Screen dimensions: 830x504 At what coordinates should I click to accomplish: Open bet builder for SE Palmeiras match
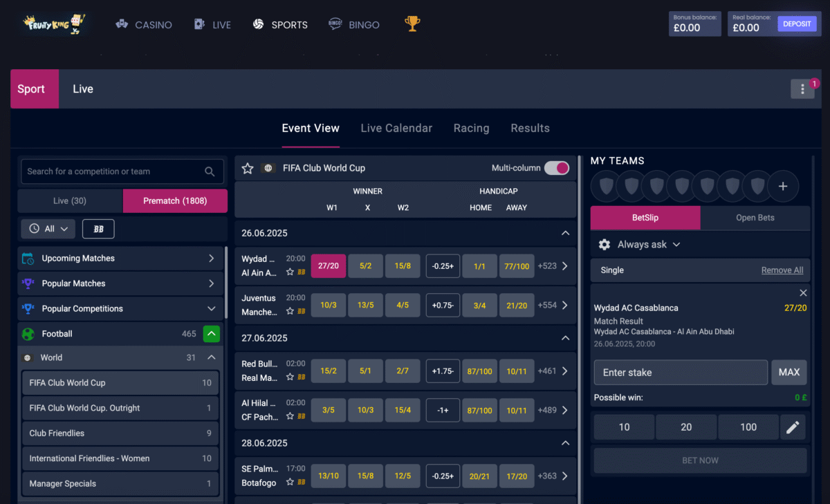point(302,483)
